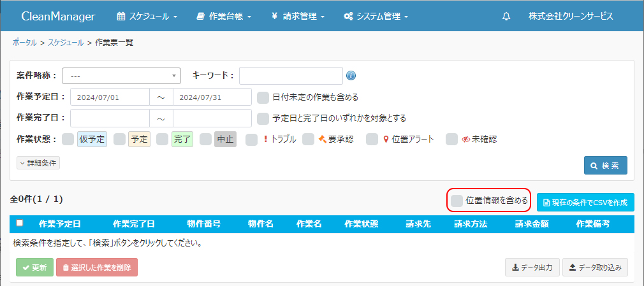Click the データ出力 button
The height and width of the screenshot is (286, 644).
click(532, 268)
